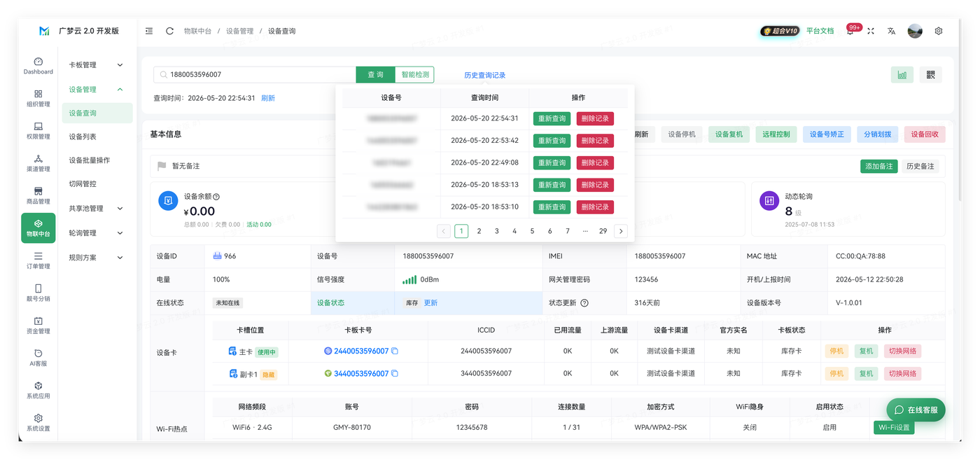The image size is (980, 460).
Task: Open the notification bell with 99+ badge
Action: (850, 31)
